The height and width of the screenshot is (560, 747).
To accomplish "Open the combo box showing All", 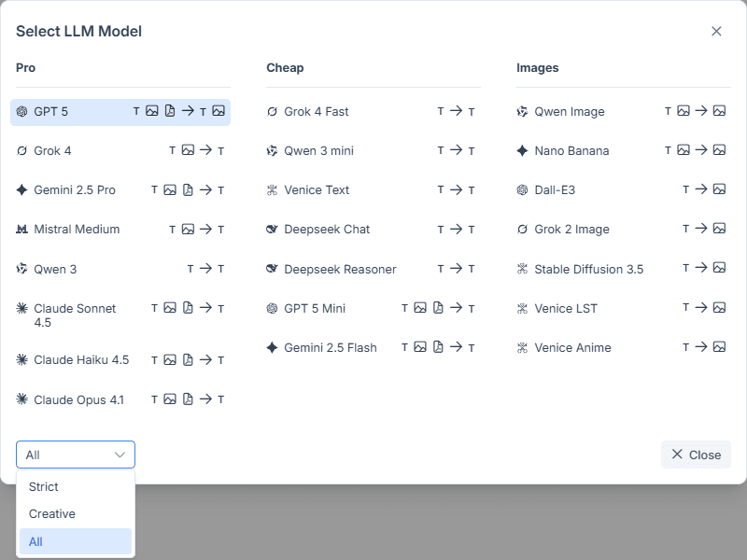I will [75, 455].
